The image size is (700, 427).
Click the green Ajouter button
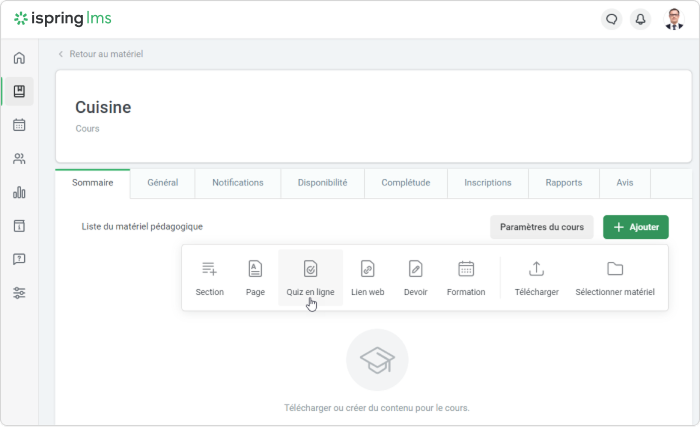635,227
